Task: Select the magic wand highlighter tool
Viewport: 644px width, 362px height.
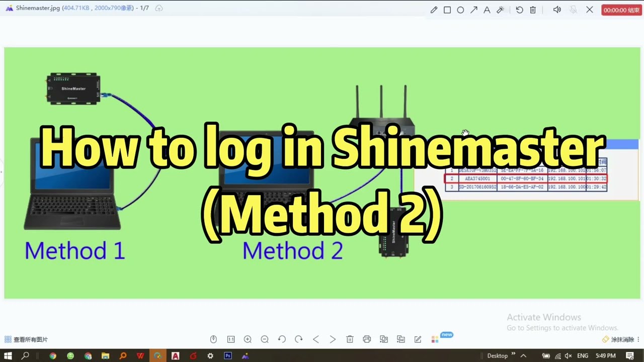Action: [x=500, y=10]
